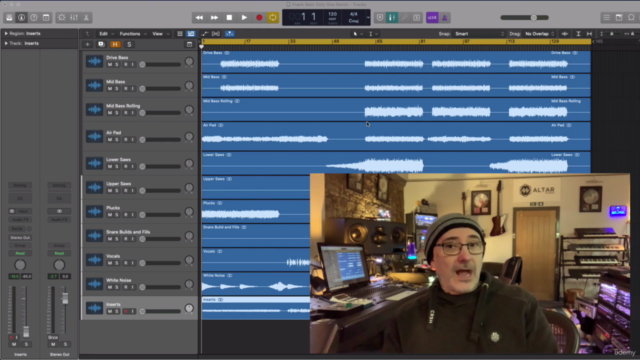Toggle the purple Count-in button

point(432,18)
